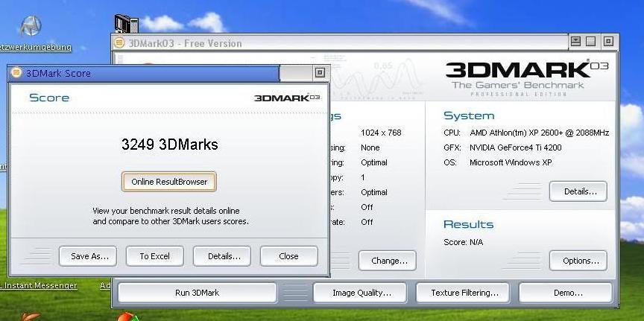Viewport: 644px width, 321px height.
Task: Click 3DMARK03 logo in Score dialog
Action: pos(287,98)
